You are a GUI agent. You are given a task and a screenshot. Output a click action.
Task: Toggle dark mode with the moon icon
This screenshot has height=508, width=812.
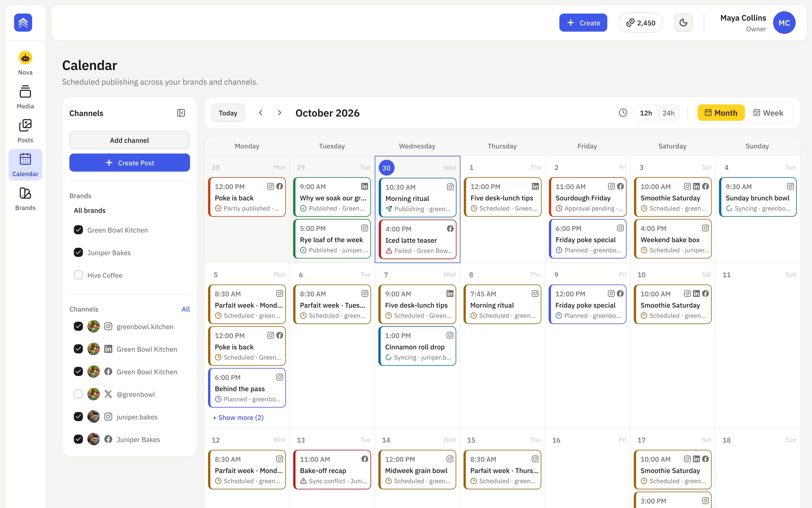pos(683,23)
